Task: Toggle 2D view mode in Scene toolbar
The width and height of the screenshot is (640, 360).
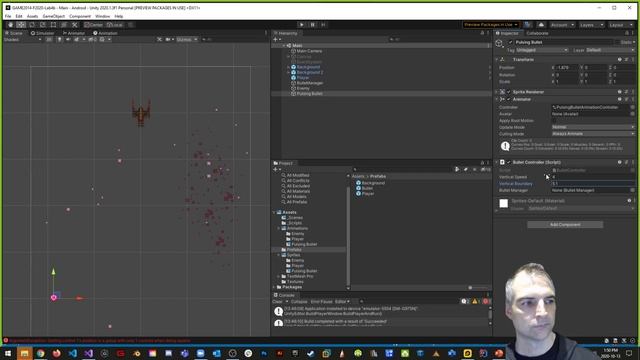Action: tap(49, 40)
